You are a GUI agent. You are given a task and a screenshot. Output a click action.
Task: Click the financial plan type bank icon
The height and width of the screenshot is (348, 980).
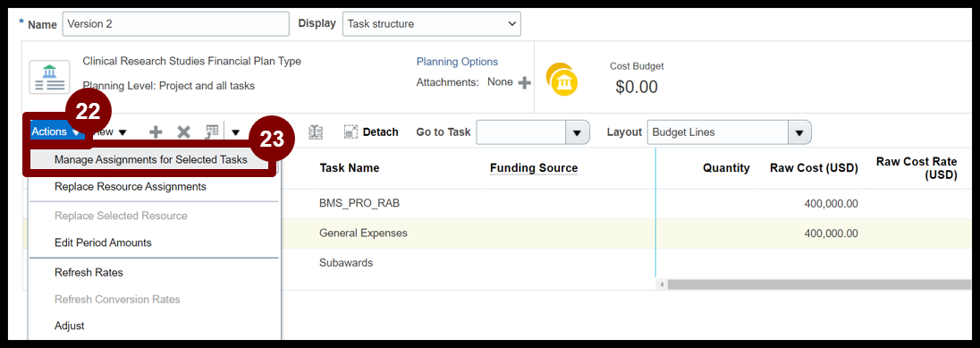pos(49,78)
